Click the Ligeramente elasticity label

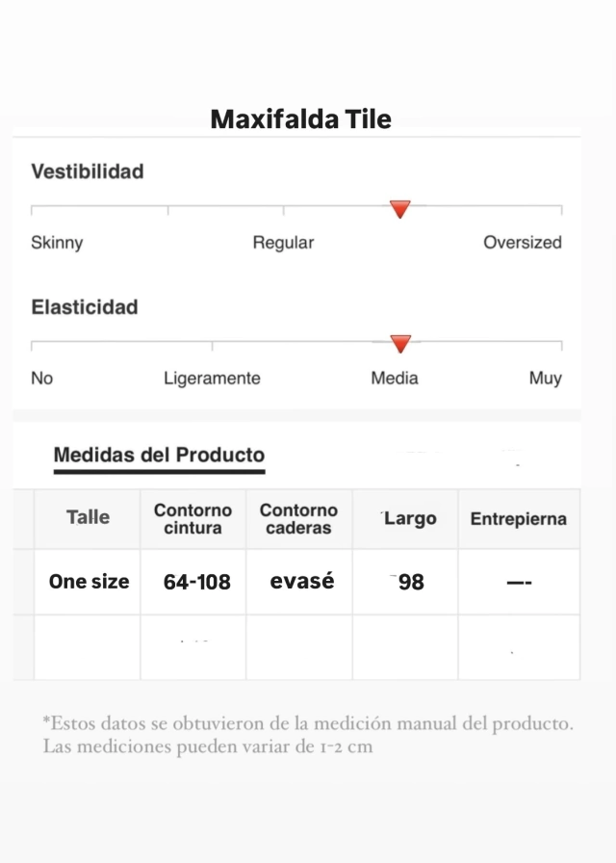tap(212, 379)
